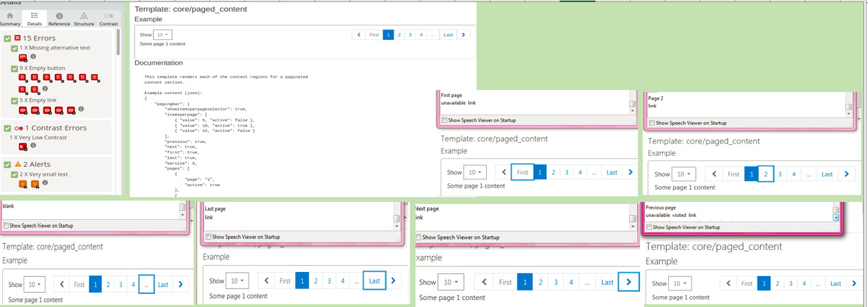Click previous arrow in panel above Documentation

click(358, 34)
